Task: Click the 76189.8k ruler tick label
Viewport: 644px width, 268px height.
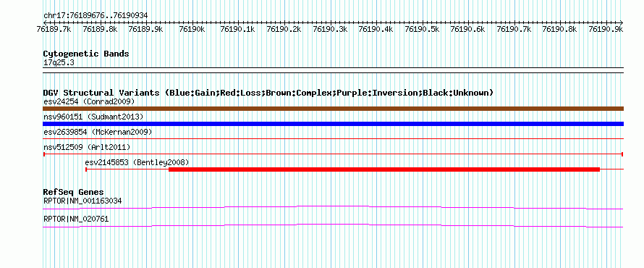Action: click(100, 29)
